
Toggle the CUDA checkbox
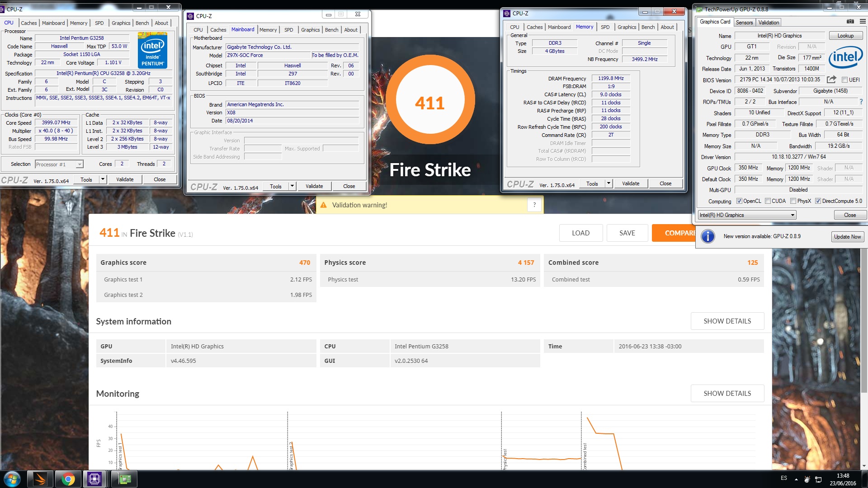768,201
